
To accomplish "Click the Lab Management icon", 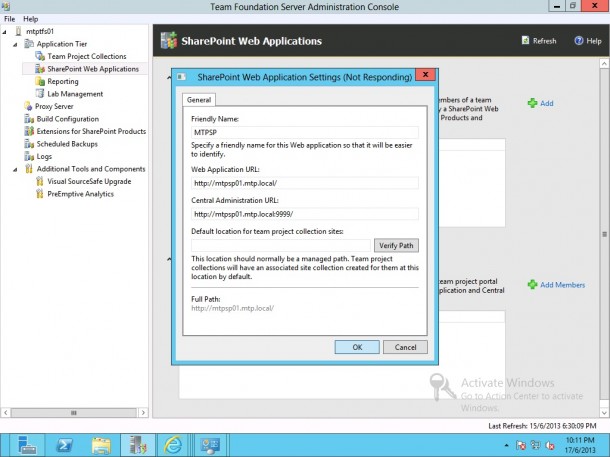I will pyautogui.click(x=40, y=94).
